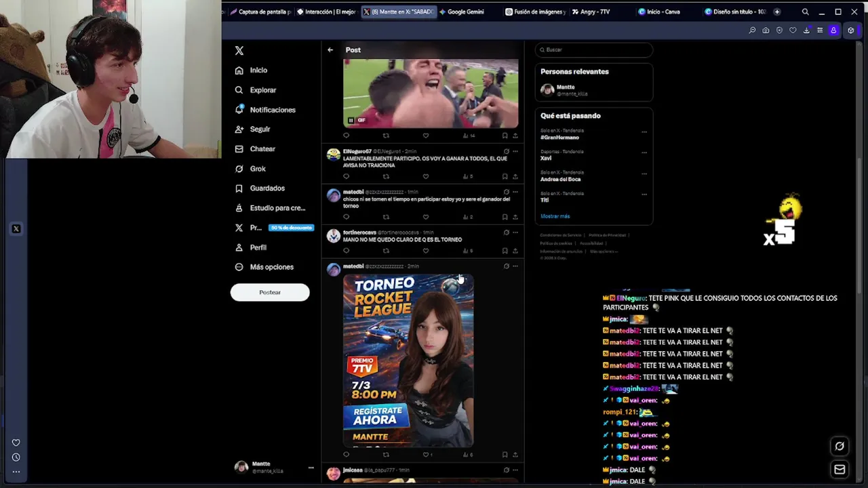Bookmark the GIF post
868x488 pixels.
[505, 136]
